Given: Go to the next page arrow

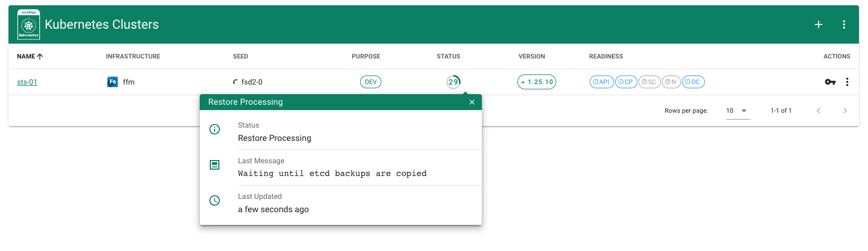Looking at the screenshot, I should pos(845,111).
